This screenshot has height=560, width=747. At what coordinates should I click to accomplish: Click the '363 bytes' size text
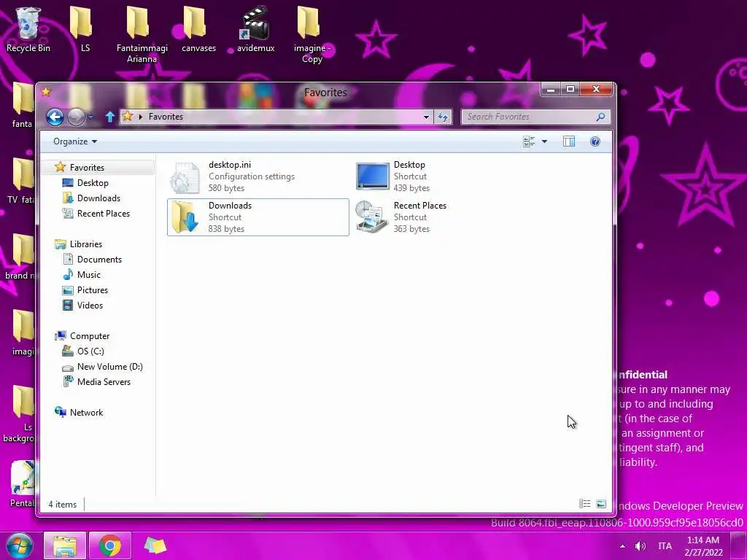point(411,229)
